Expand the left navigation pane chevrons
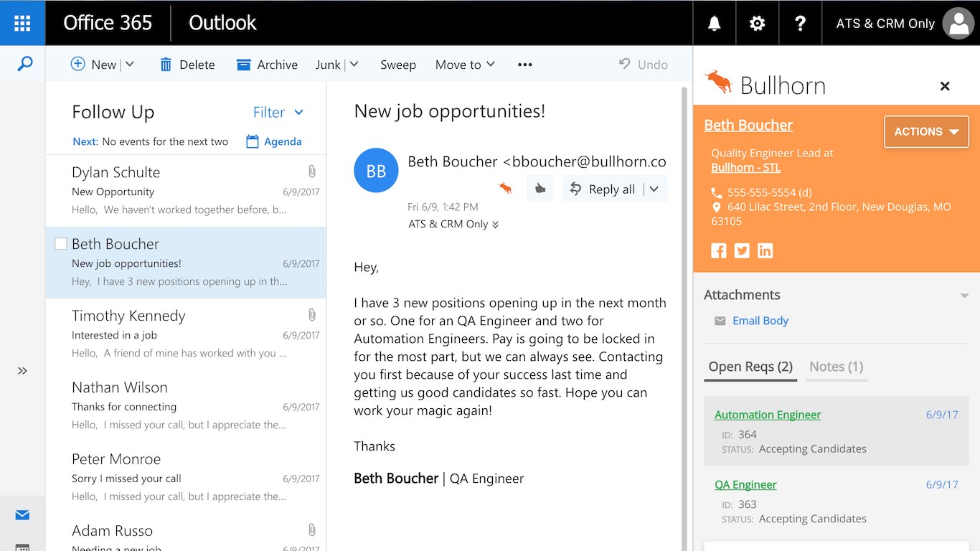The width and height of the screenshot is (980, 551). click(x=22, y=371)
